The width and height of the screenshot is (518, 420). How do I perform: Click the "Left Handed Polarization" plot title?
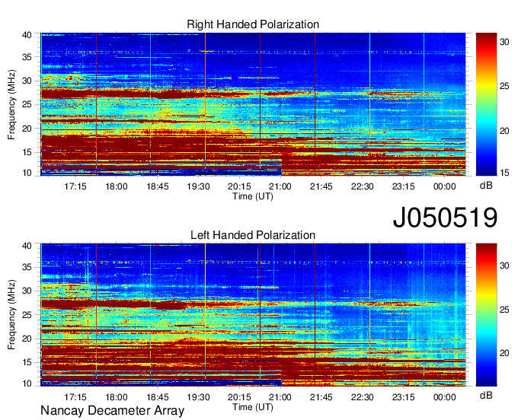(253, 235)
